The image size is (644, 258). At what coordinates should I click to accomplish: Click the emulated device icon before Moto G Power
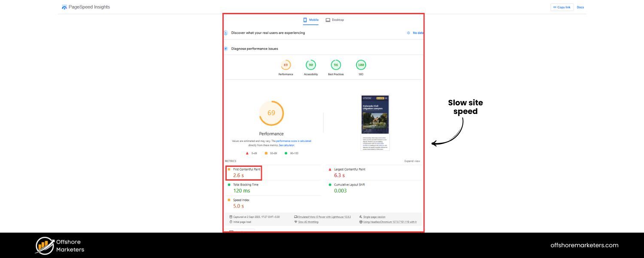[x=295, y=217]
